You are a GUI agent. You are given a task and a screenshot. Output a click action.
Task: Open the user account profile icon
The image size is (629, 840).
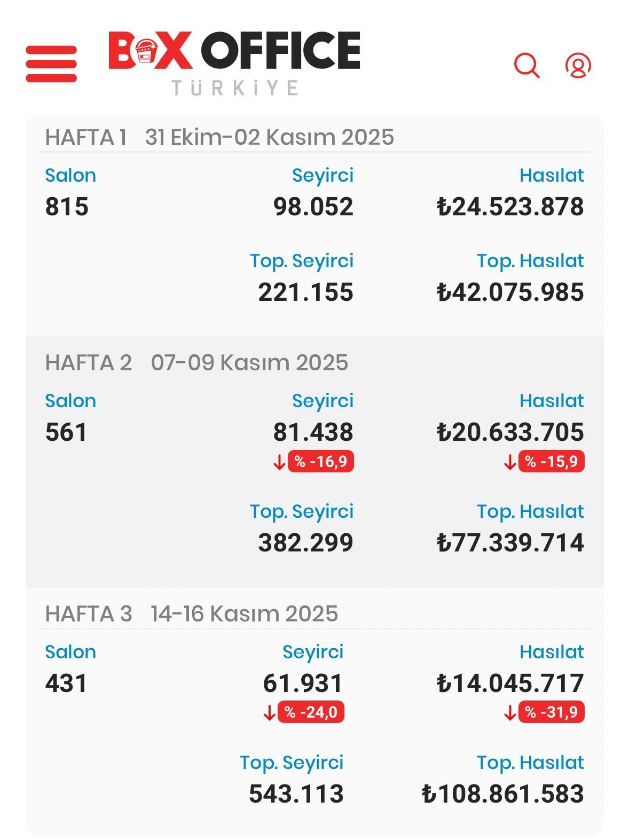578,65
